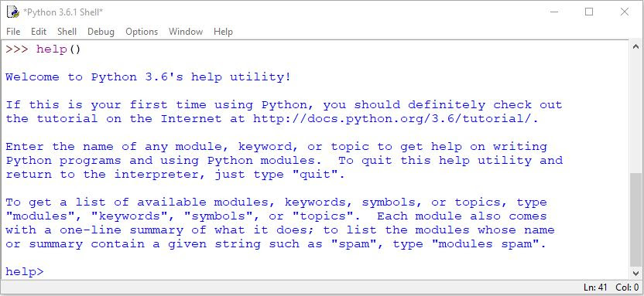
Task: Click the scrollbar up arrow
Action: coord(635,46)
